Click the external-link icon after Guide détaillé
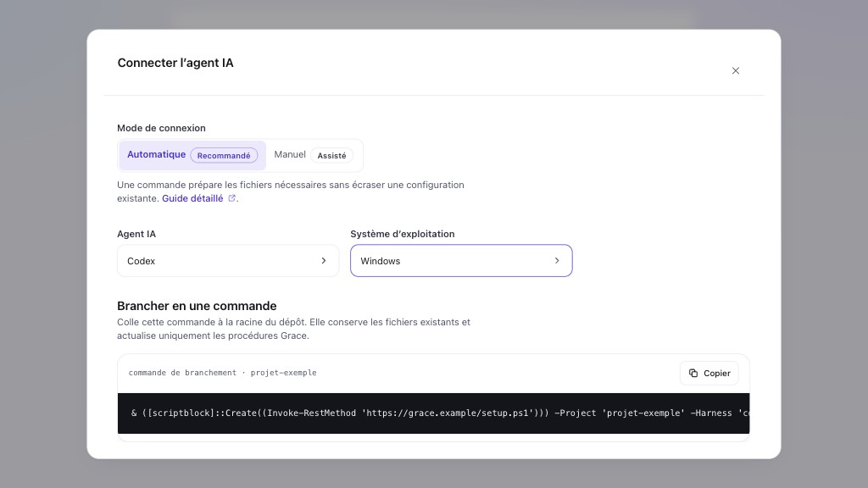The width and height of the screenshot is (868, 488). [x=232, y=198]
